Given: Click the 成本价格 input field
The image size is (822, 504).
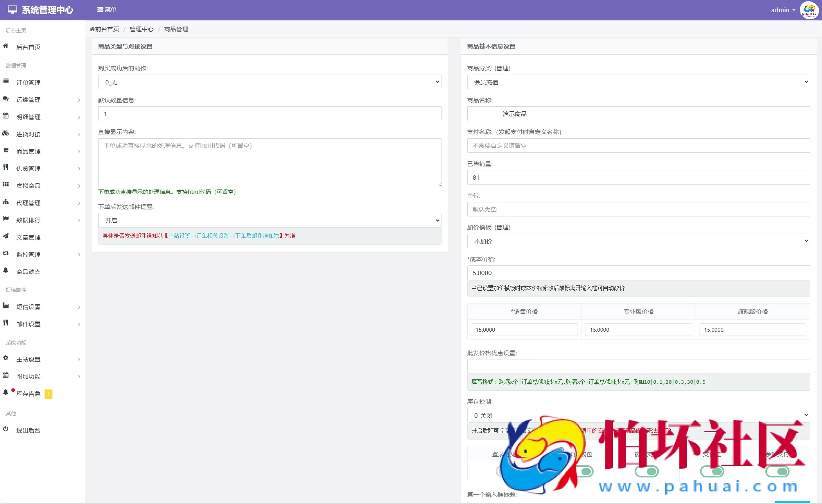Looking at the screenshot, I should (638, 273).
